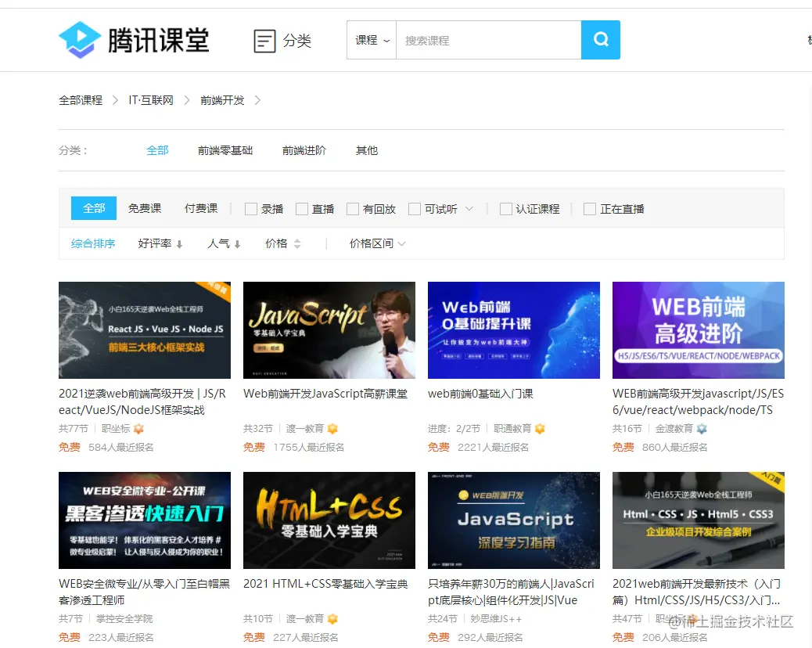The image size is (812, 648).
Task: Click the down arrow next to 好评率
Action: (x=179, y=244)
